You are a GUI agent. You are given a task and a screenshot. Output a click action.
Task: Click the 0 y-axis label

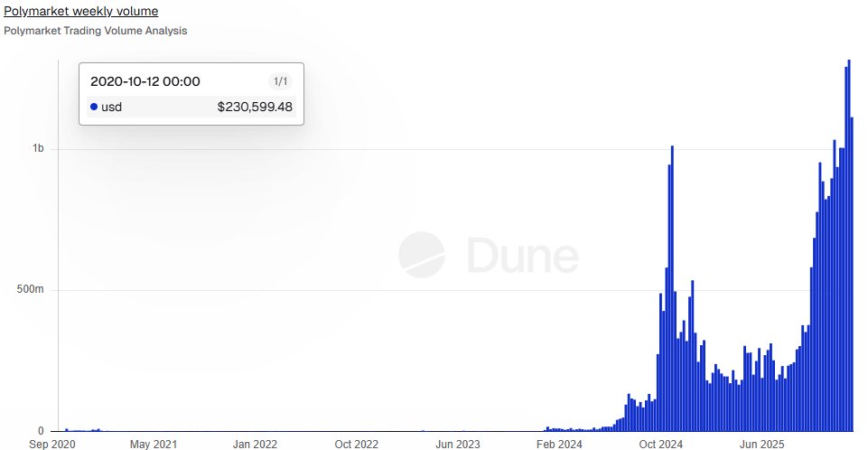click(x=41, y=431)
